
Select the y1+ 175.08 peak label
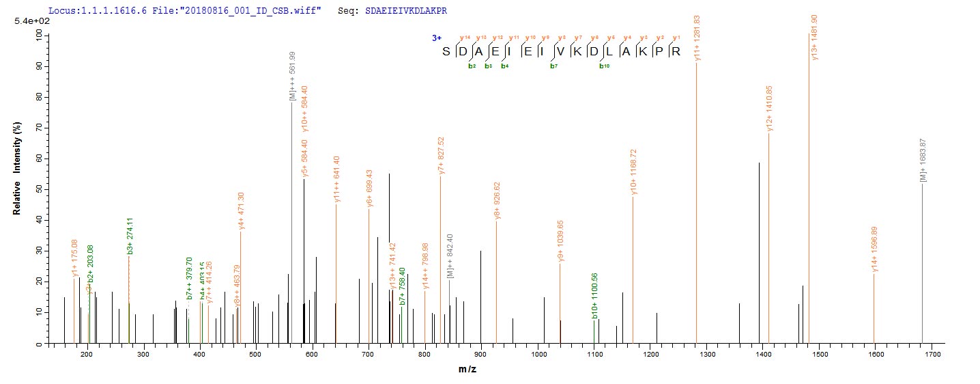pos(75,258)
